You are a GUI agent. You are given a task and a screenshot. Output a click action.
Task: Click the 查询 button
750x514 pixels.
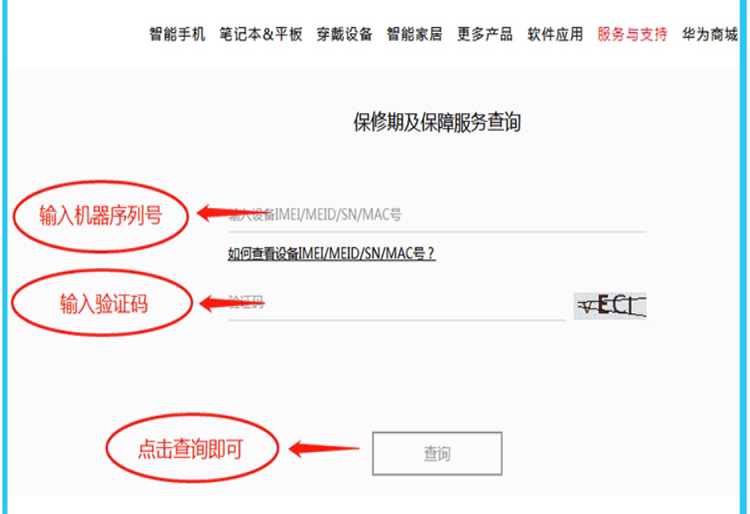437,453
